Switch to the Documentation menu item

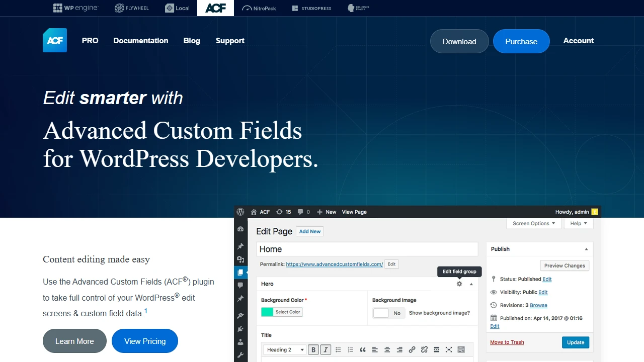click(141, 41)
